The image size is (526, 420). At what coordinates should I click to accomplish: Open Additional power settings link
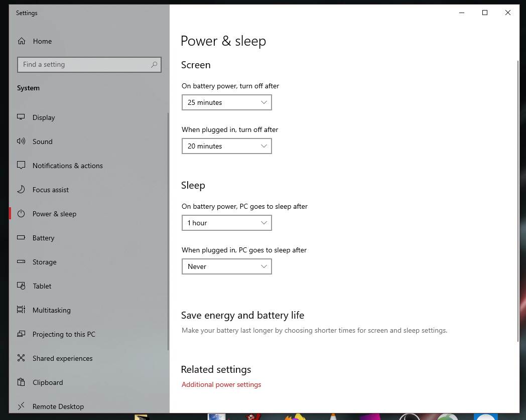(221, 384)
